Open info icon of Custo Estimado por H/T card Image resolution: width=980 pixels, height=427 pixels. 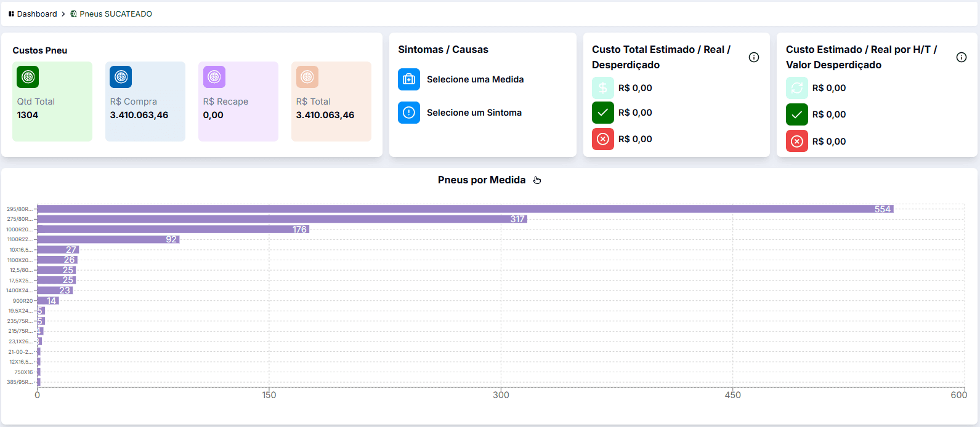(x=962, y=57)
